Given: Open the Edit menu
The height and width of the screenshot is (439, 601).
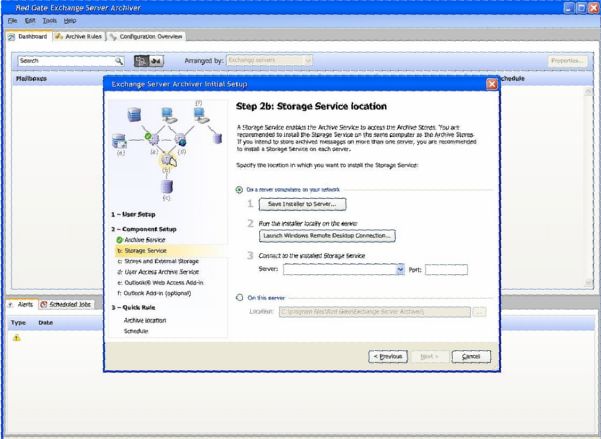Looking at the screenshot, I should (x=30, y=21).
